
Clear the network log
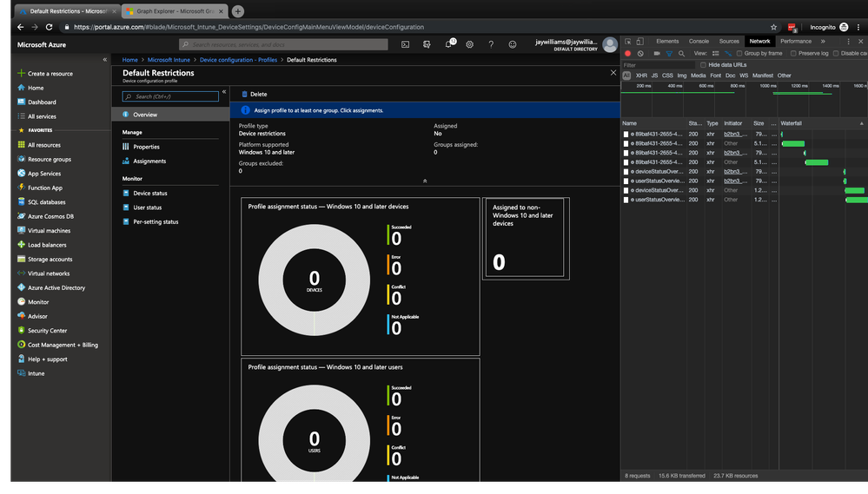[x=640, y=54]
